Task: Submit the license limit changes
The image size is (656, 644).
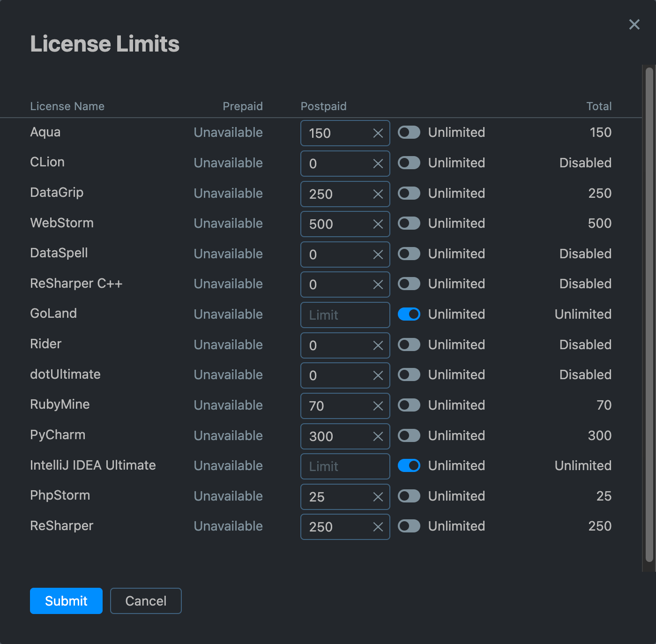Action: 66,601
